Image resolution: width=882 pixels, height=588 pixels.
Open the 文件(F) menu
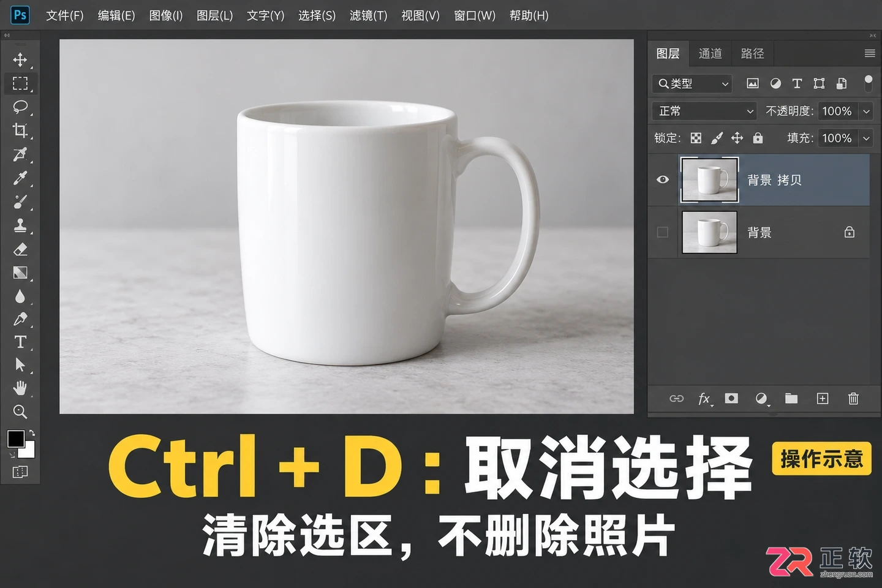pos(65,15)
